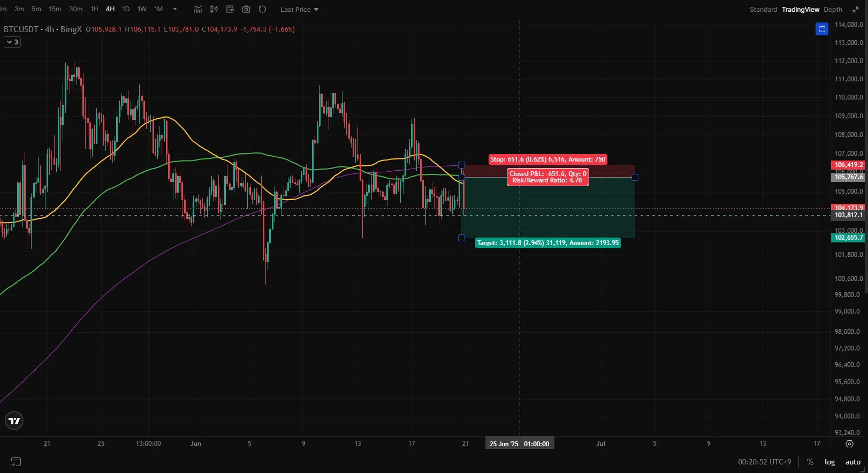This screenshot has width=868, height=473.
Task: Click the blue frame icon on chart
Action: [x=822, y=29]
